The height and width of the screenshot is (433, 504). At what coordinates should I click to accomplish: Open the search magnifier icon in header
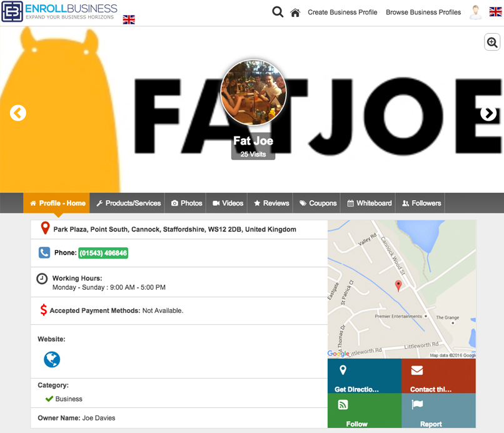click(278, 13)
